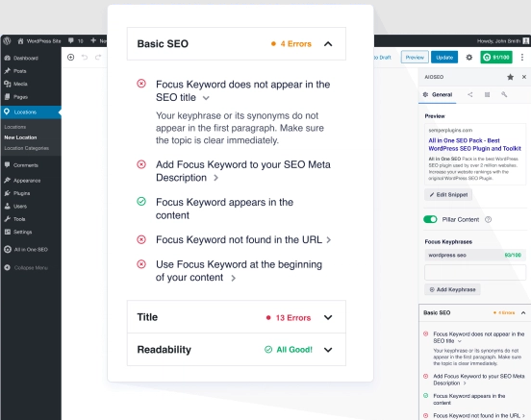The width and height of the screenshot is (531, 420).
Task: Click the 4 Errors status label
Action: 291,44
